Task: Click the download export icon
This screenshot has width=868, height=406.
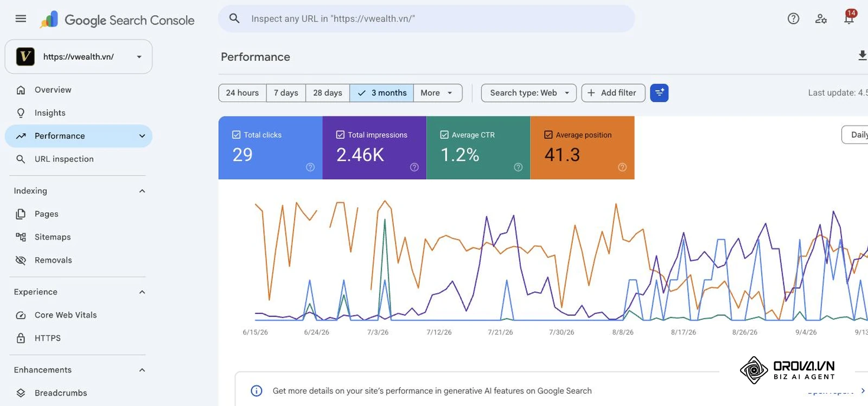Action: [862, 55]
